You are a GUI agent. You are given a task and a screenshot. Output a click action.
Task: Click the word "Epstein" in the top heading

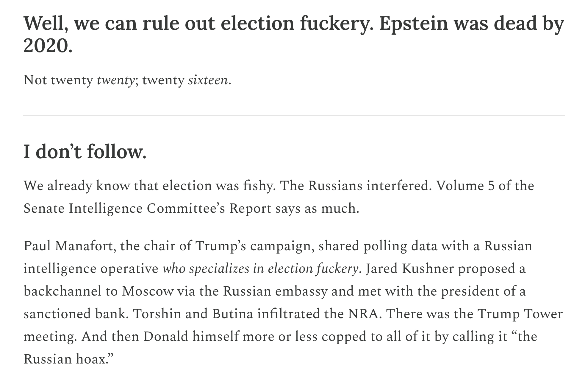click(x=414, y=24)
